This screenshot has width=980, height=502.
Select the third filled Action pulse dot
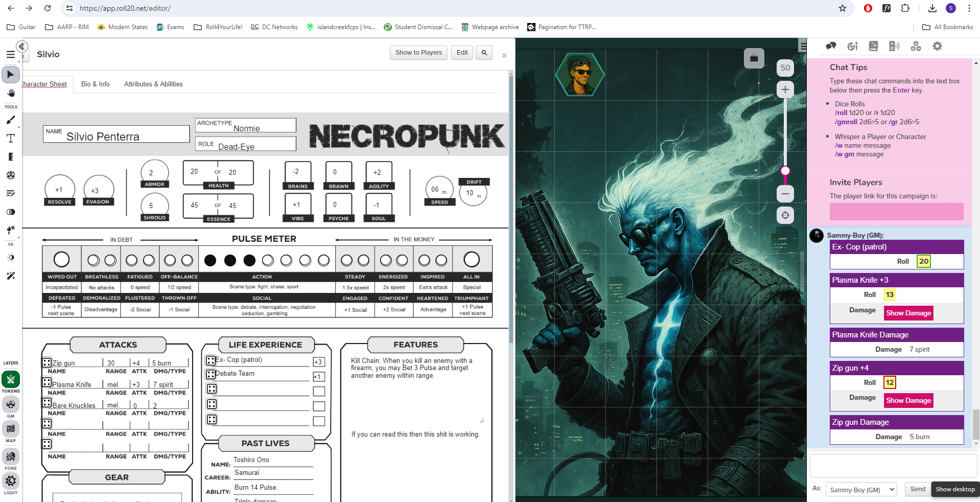tap(249, 261)
